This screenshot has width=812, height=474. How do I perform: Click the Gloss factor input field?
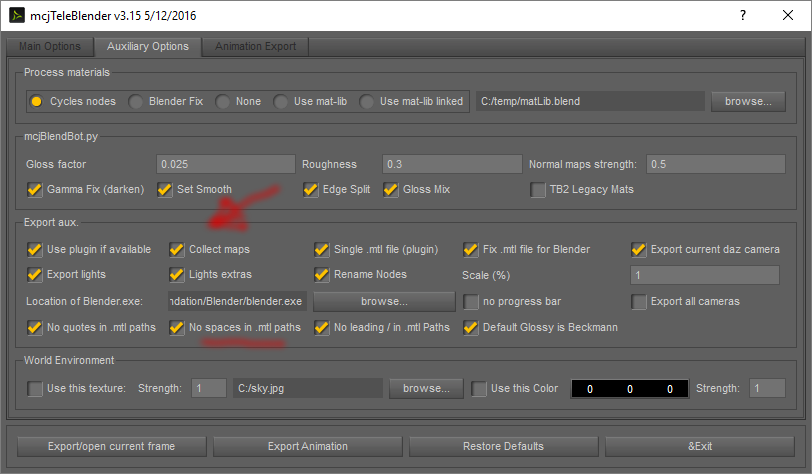(225, 163)
